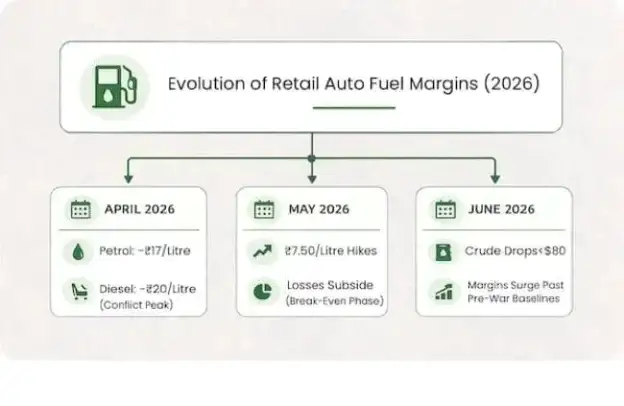Click the June 2026 calendar icon
624x406 pixels.
[x=445, y=209]
